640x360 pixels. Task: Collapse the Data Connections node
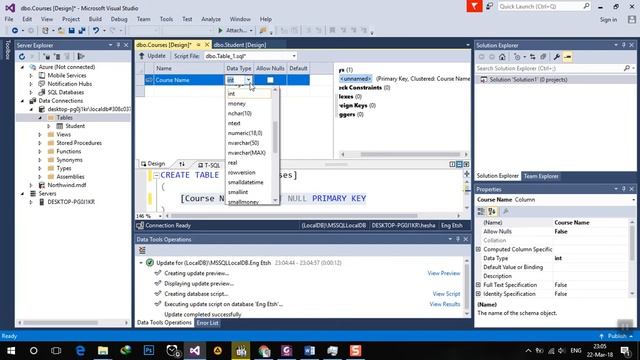(x=23, y=101)
